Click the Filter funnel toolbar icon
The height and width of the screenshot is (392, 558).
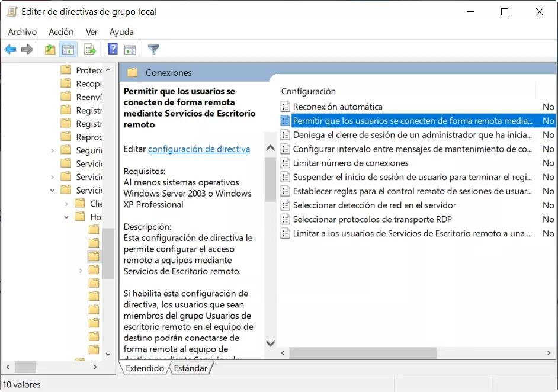coord(153,50)
